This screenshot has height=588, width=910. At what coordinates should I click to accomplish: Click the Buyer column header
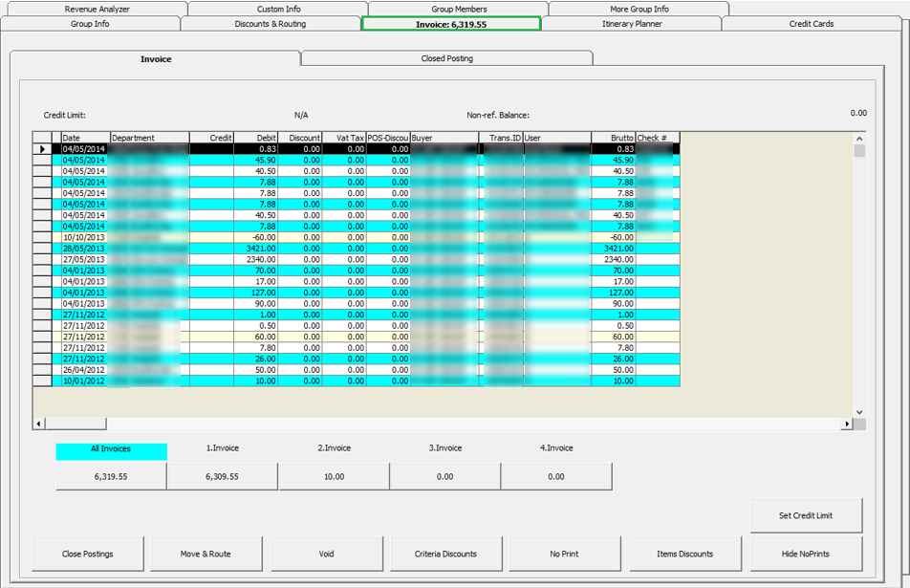[444, 138]
